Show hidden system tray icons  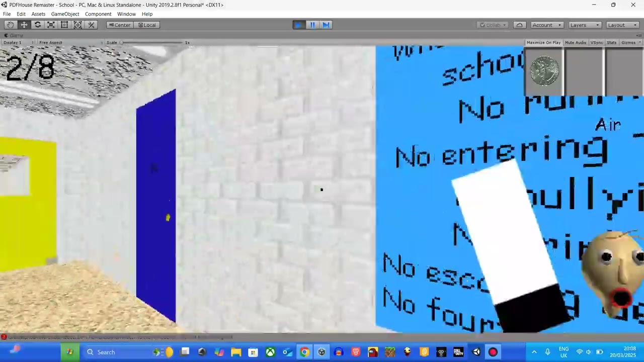[x=534, y=352]
